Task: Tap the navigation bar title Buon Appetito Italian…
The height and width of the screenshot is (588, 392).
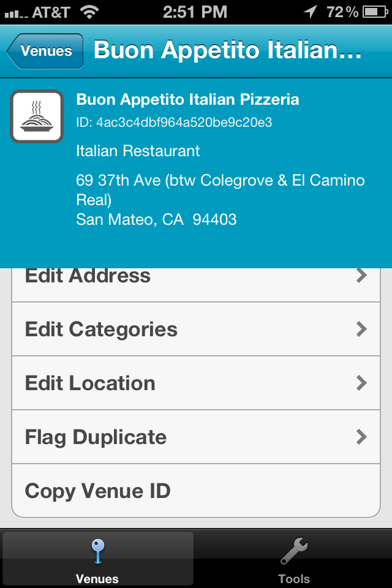Action: (228, 50)
